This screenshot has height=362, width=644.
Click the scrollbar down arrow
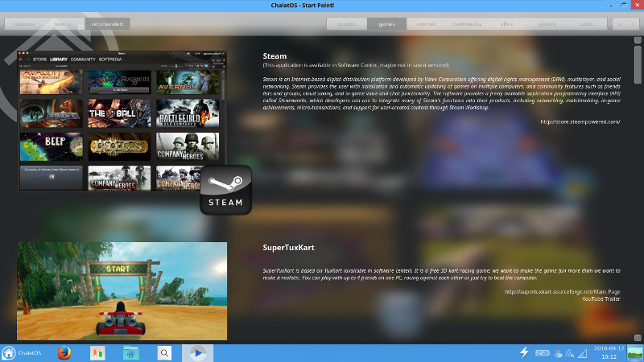(x=638, y=338)
